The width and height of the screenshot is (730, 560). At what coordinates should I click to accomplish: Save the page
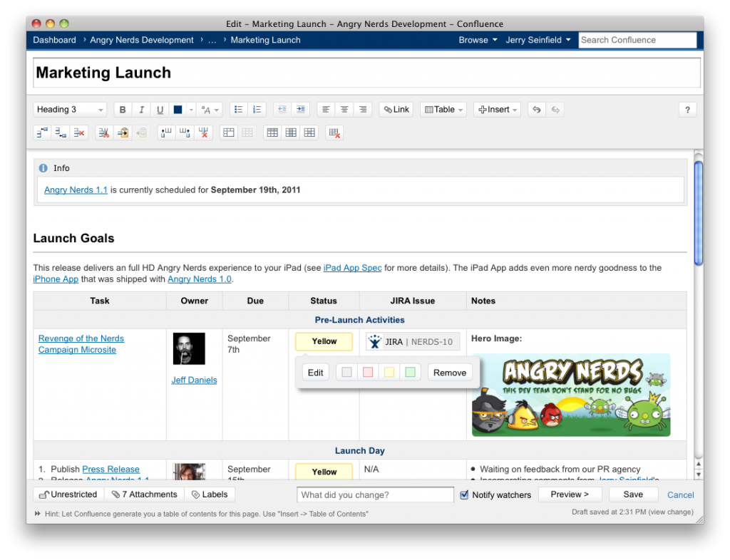(x=633, y=494)
